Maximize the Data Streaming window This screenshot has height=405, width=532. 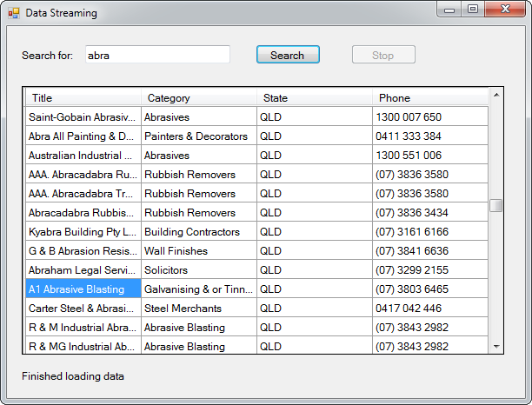coord(473,10)
